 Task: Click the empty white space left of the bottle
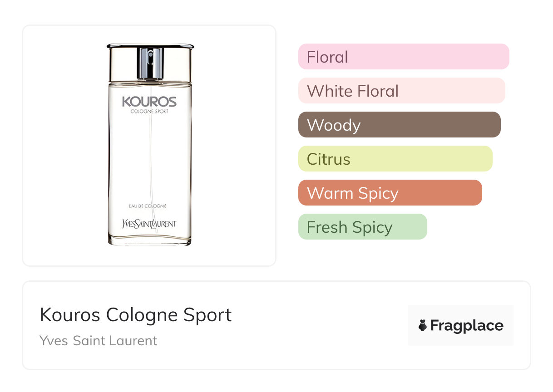coord(64,145)
